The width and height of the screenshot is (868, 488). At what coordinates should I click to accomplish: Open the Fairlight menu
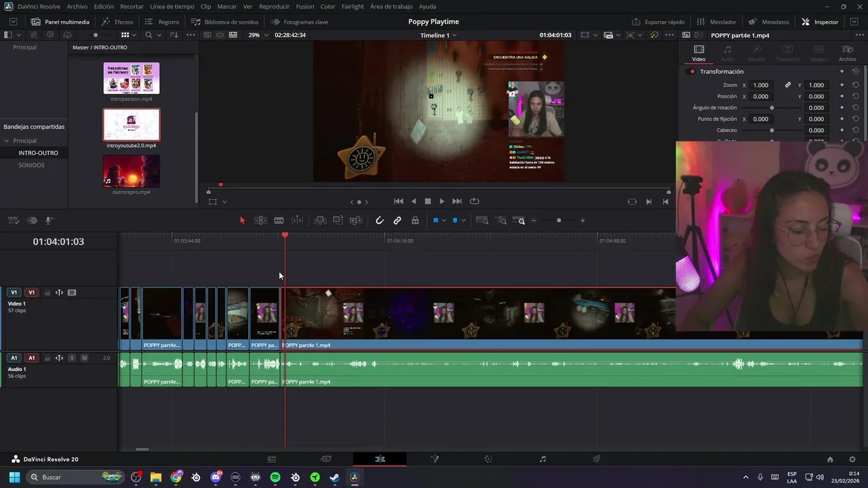[353, 6]
